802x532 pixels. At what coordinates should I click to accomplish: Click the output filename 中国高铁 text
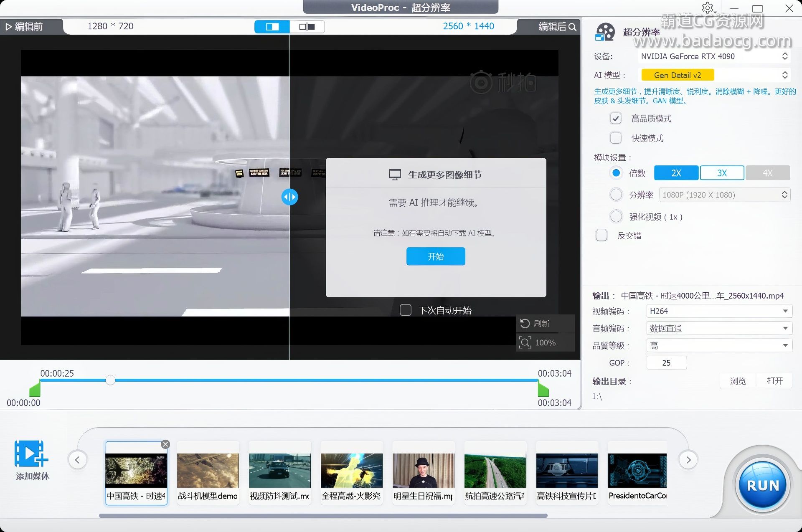(x=702, y=296)
